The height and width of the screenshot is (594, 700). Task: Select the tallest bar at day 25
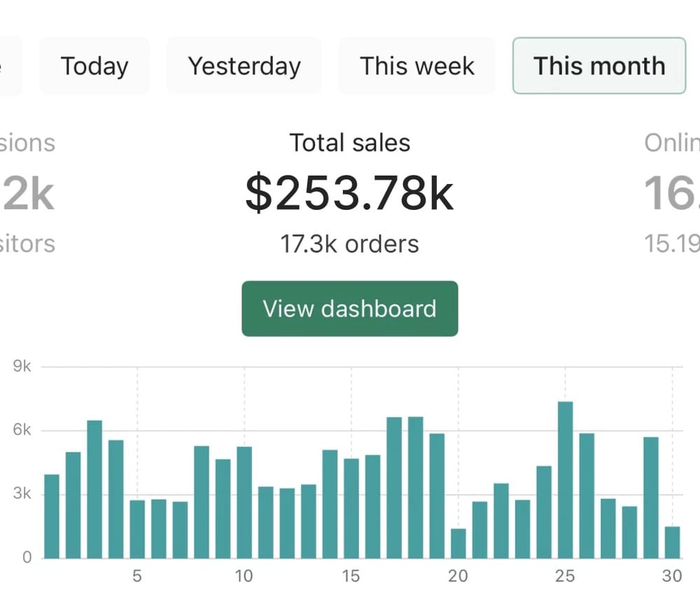(565, 480)
